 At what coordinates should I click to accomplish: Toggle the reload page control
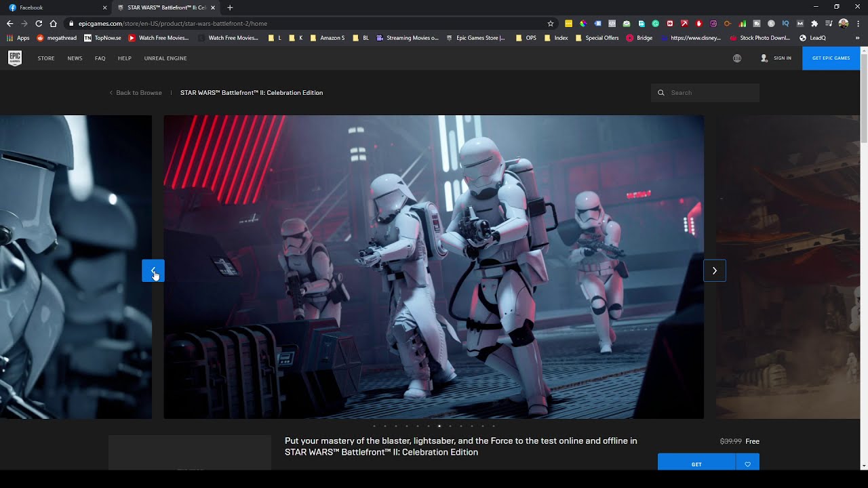click(39, 22)
